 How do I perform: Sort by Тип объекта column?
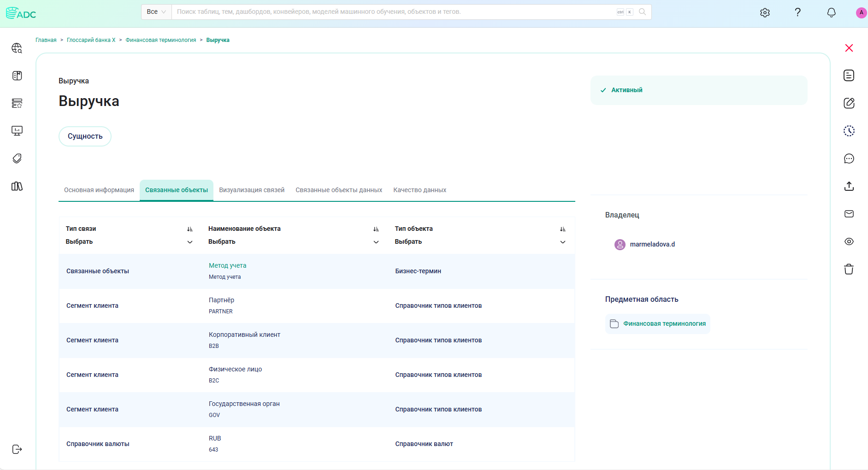tap(563, 229)
